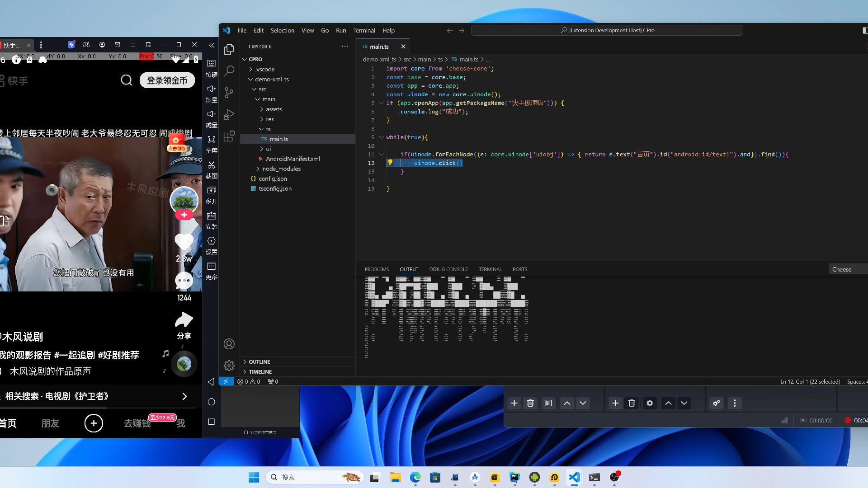Click the errors and warnings status indicator

click(x=249, y=381)
